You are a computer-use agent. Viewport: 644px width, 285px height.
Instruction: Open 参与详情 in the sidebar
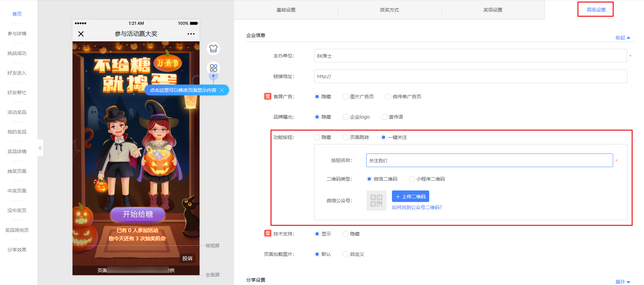coord(17,34)
